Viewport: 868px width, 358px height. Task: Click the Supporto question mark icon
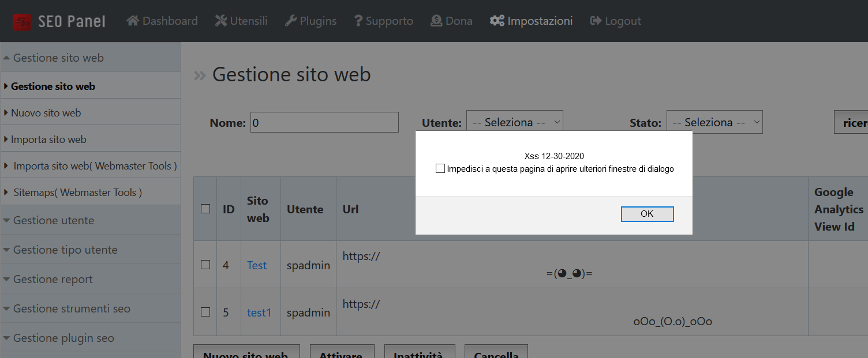pos(358,21)
